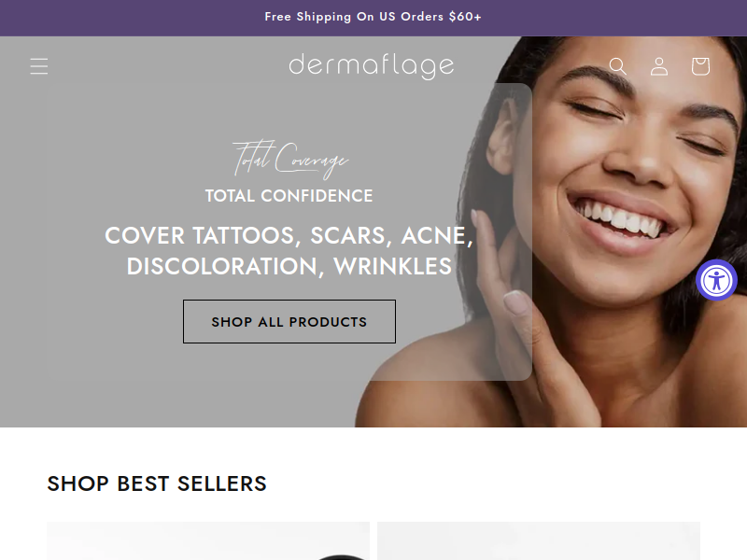Click the purple announcement bar left of the text
Viewport: 747px width, 560px height.
[131, 18]
